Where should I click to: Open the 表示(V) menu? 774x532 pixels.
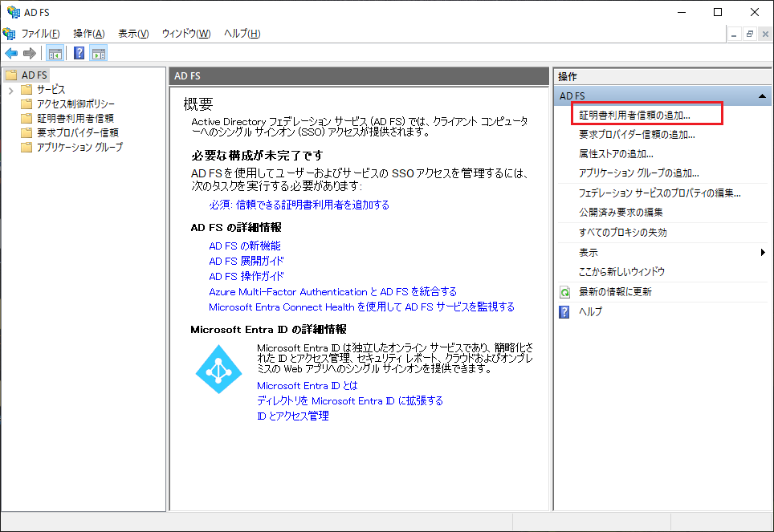pos(133,34)
